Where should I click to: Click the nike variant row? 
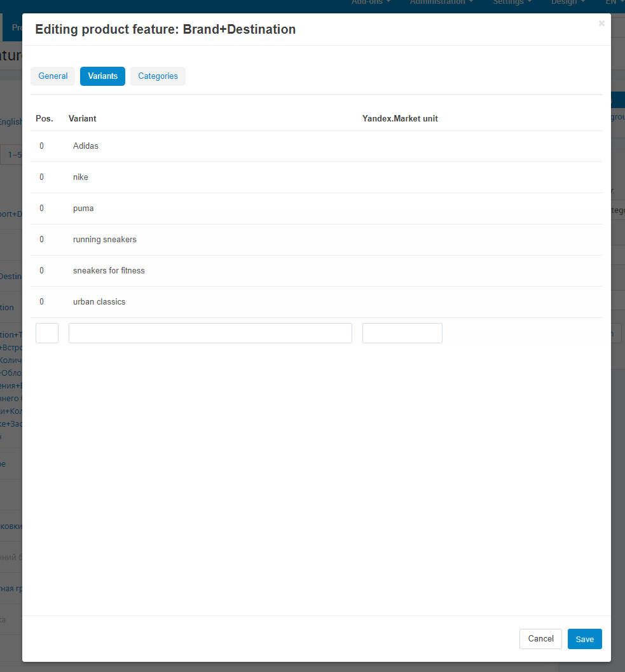pos(317,177)
